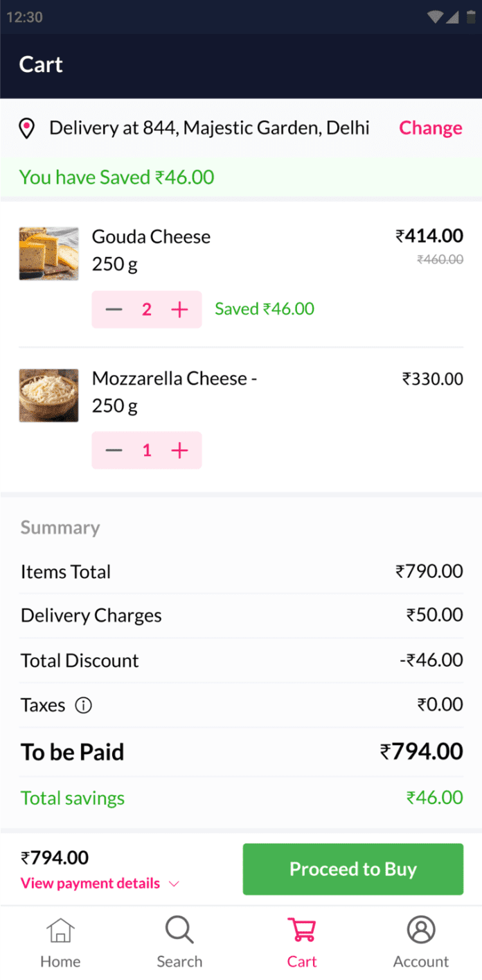The image size is (482, 980).
Task: Expand View payment details
Action: click(89, 883)
